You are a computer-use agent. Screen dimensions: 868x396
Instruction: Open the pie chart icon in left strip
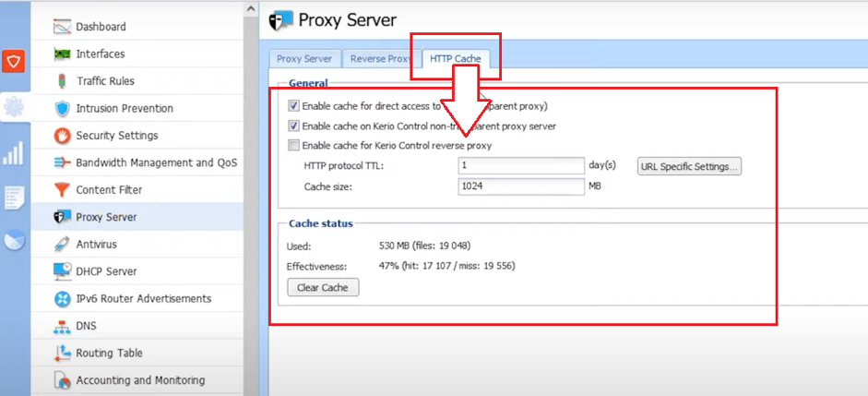pyautogui.click(x=14, y=240)
